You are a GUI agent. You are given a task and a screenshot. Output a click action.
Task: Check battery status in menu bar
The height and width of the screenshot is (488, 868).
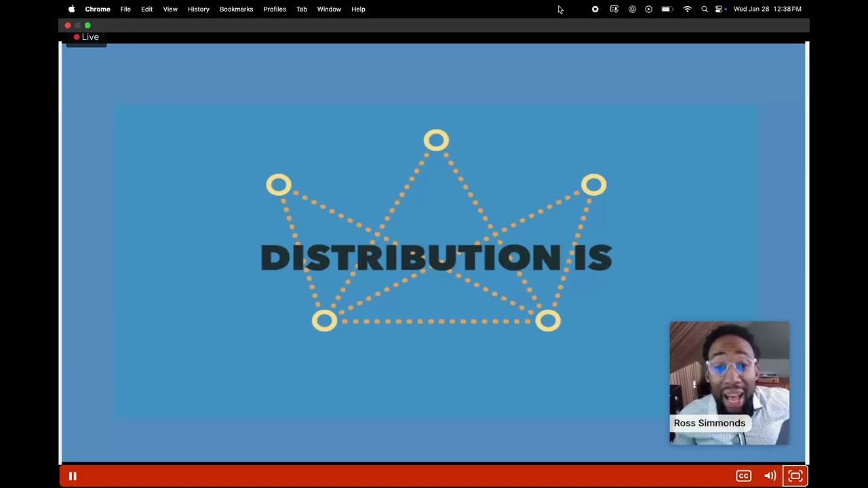667,9
